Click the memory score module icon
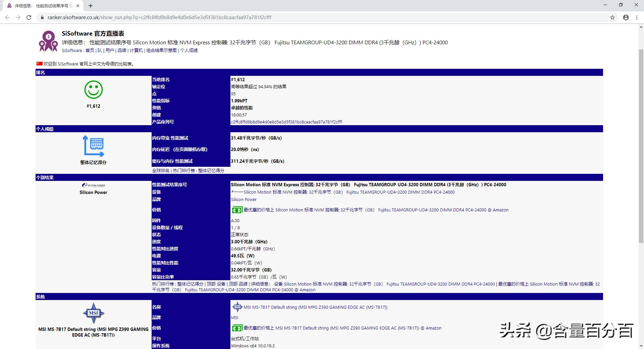The height and width of the screenshot is (349, 644). (x=93, y=146)
